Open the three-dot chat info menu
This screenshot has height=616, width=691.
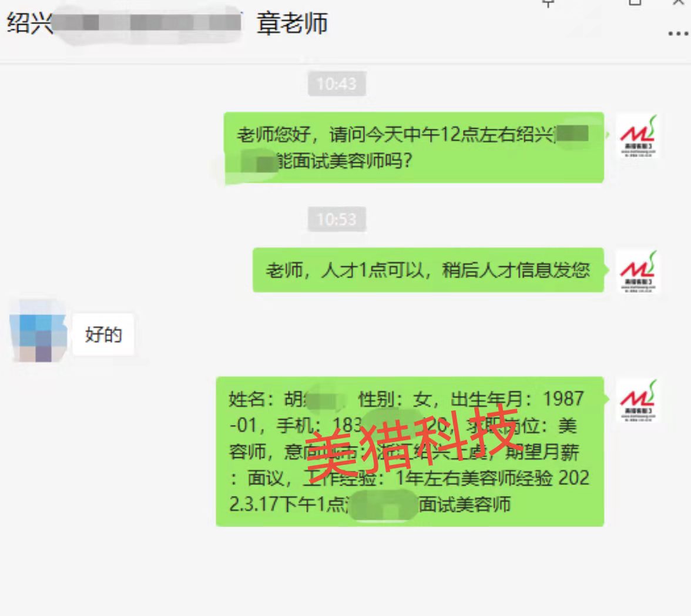tap(678, 34)
